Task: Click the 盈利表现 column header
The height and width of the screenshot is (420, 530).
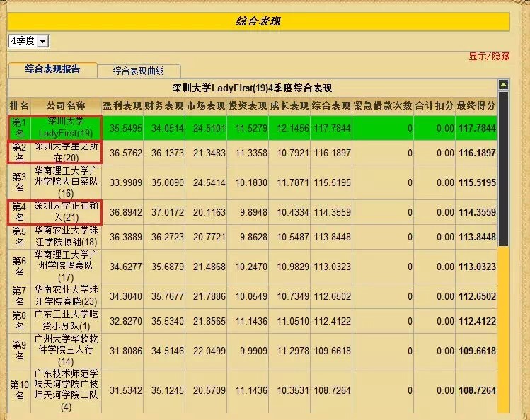Action: [122, 105]
